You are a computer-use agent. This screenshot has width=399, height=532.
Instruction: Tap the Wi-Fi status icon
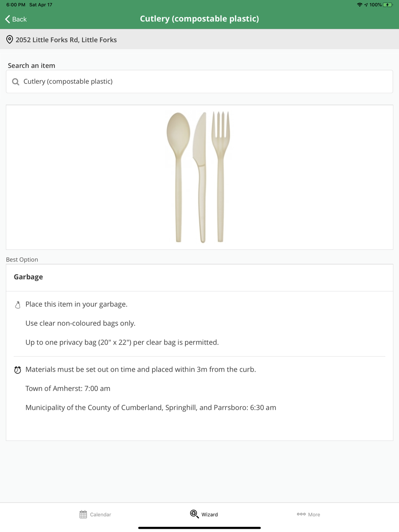point(359,5)
